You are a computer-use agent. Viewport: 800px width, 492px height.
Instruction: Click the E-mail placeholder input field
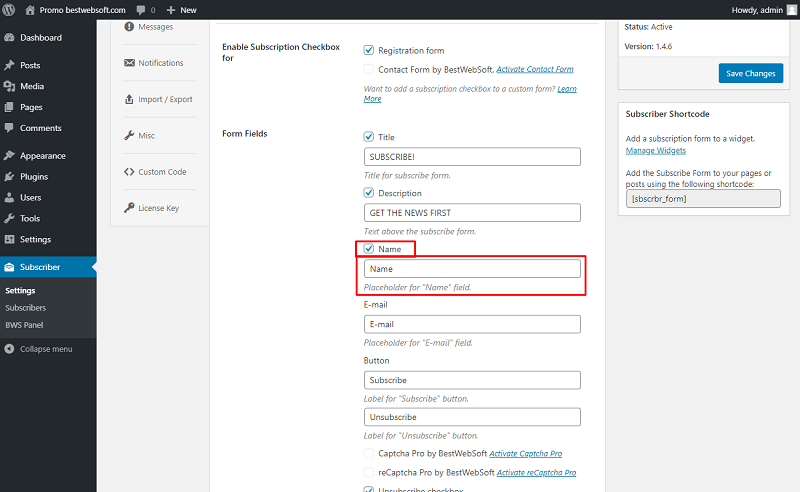tap(472, 324)
